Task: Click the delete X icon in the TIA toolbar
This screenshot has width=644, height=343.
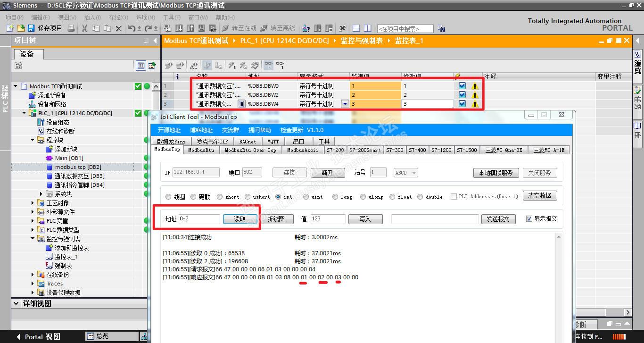Action: tap(119, 28)
